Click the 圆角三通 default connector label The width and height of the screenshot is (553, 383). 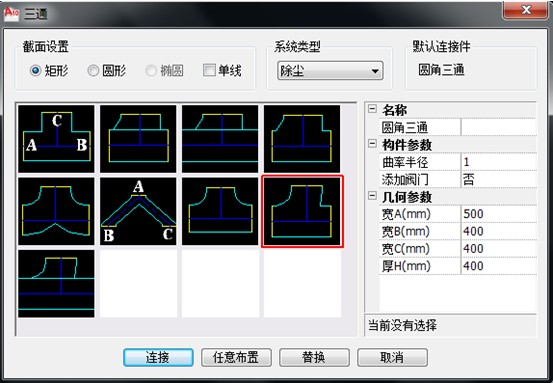[441, 70]
